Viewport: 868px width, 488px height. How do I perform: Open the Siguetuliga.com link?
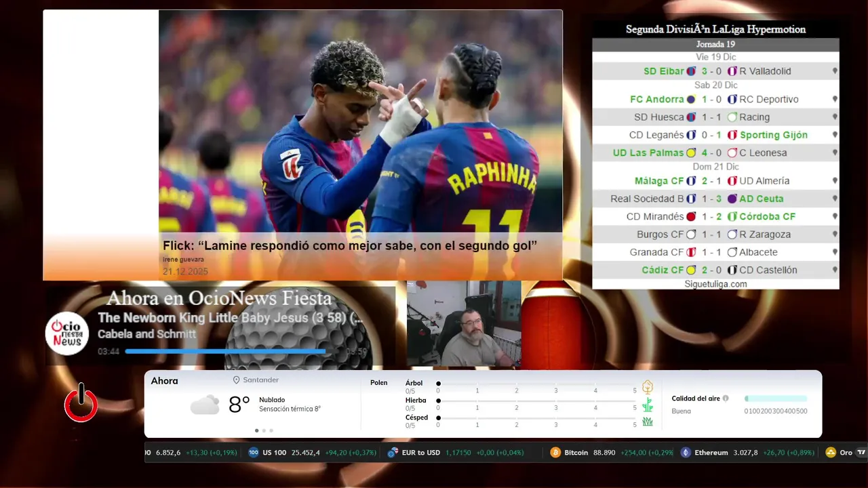715,284
